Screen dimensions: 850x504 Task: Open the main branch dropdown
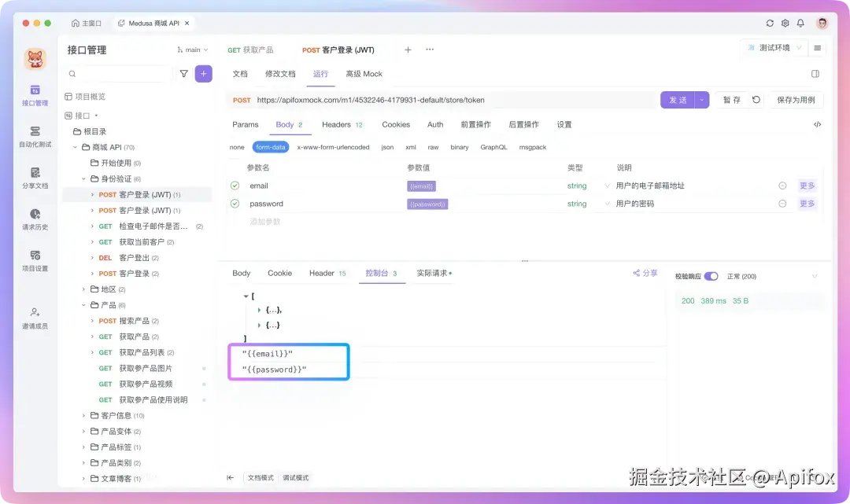[191, 49]
